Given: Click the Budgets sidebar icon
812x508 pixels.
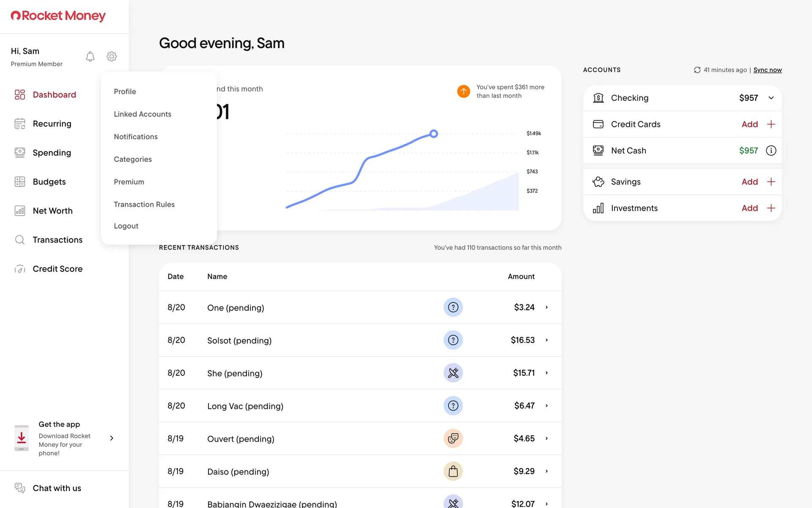Looking at the screenshot, I should [x=20, y=182].
